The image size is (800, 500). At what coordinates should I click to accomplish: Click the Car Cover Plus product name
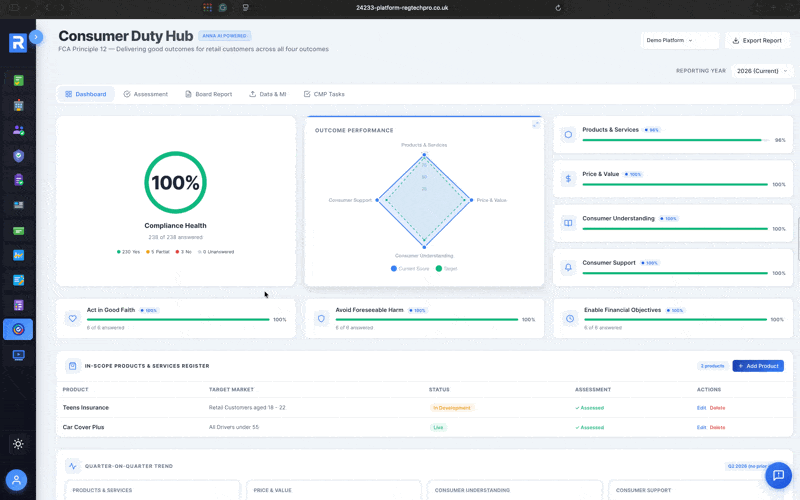83,428
